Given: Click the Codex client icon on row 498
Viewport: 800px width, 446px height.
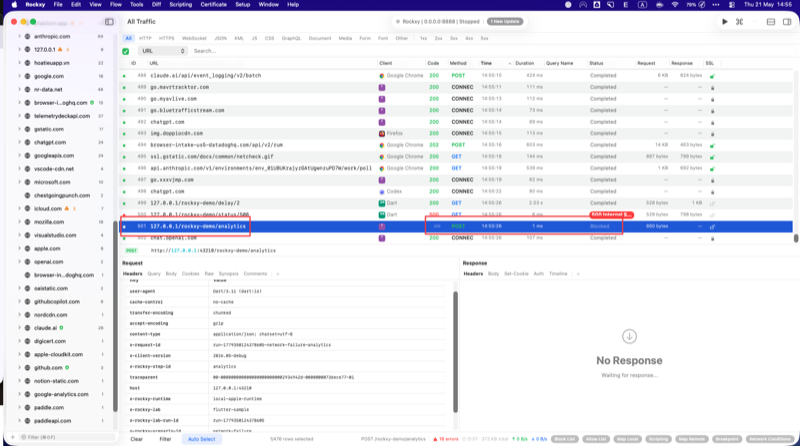Looking at the screenshot, I should (382, 192).
